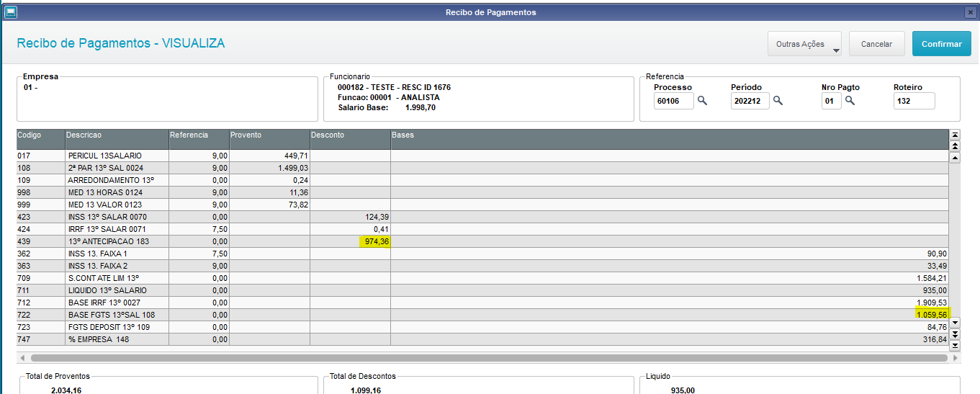This screenshot has width=980, height=394.
Task: Click the Liquido value 935,00
Action: [683, 390]
